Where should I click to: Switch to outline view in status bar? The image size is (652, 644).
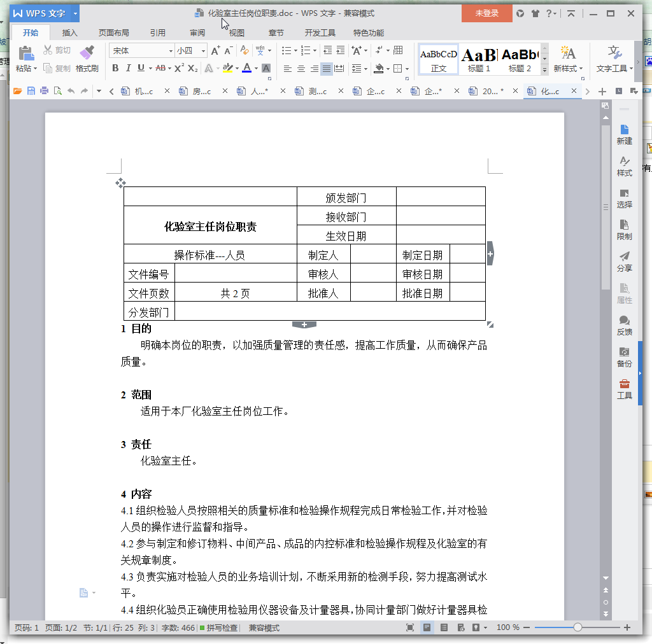pos(444,627)
